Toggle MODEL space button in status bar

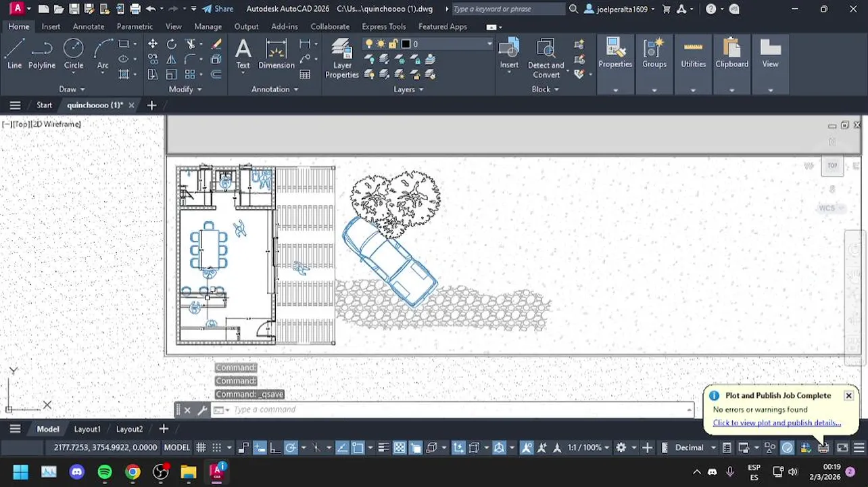[x=177, y=448]
